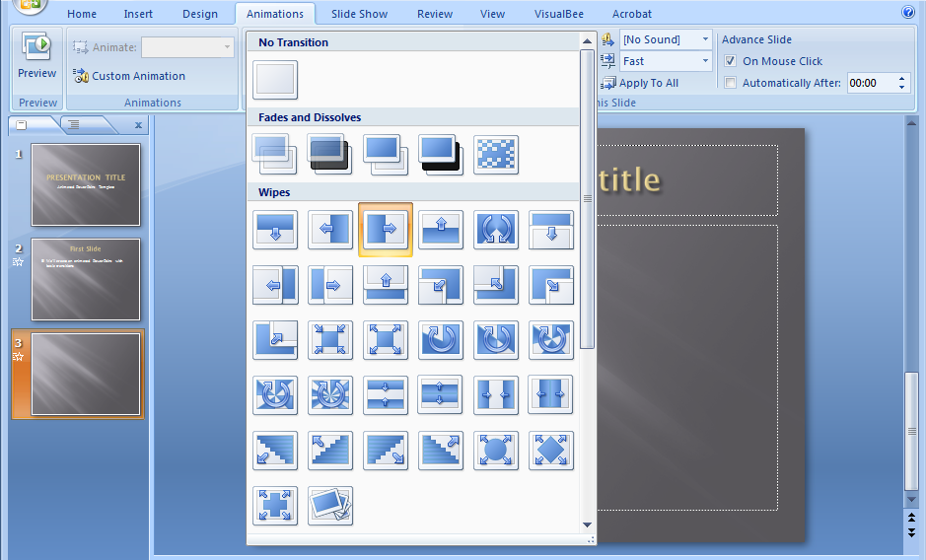Increase the Automatically After time stepper
Viewport: 926px width, 560px height.
click(x=901, y=79)
